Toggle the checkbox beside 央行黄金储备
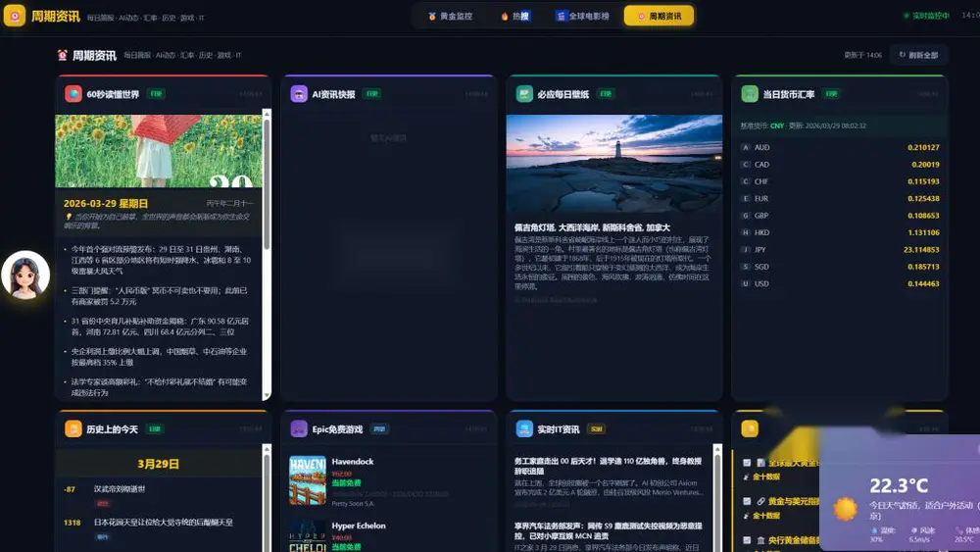 click(x=747, y=540)
